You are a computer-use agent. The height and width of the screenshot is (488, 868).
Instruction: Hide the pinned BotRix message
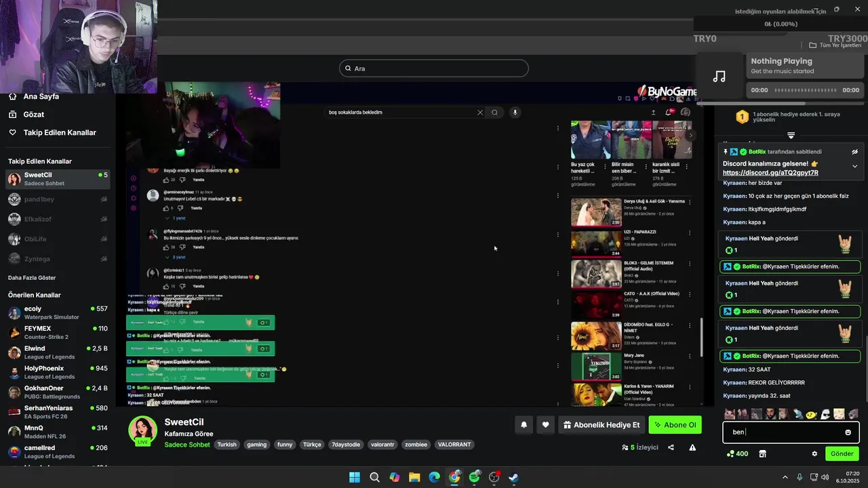click(854, 152)
